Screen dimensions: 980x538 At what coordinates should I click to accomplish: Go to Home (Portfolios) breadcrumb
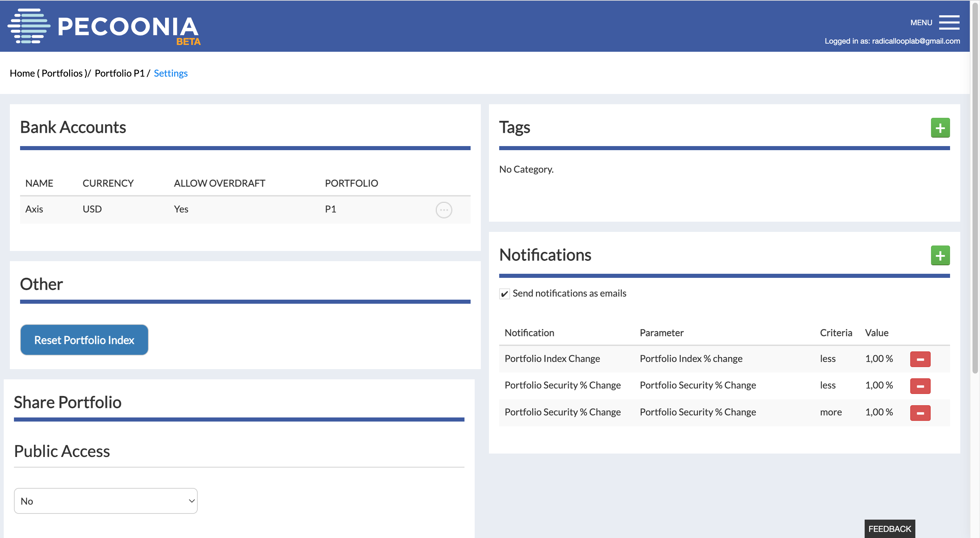pos(48,73)
